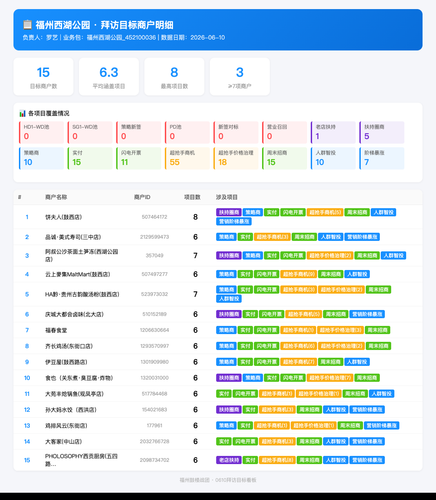Image resolution: width=436 pixels, height=500 pixels.
Task: Click the 项目数 value 8 in row 1
Action: click(x=195, y=217)
